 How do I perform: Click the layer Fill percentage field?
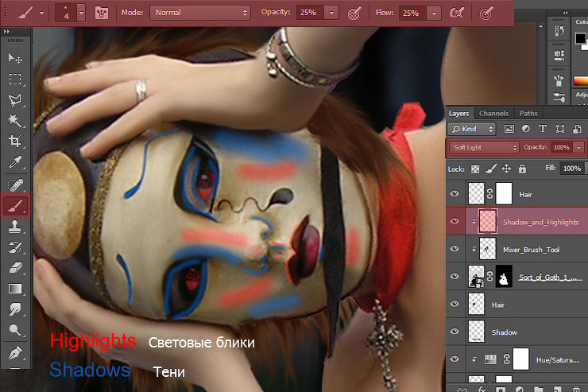(x=571, y=169)
